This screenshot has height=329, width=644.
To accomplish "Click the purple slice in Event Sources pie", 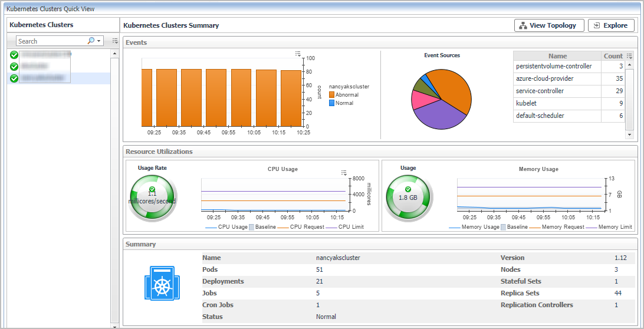I will click(439, 115).
